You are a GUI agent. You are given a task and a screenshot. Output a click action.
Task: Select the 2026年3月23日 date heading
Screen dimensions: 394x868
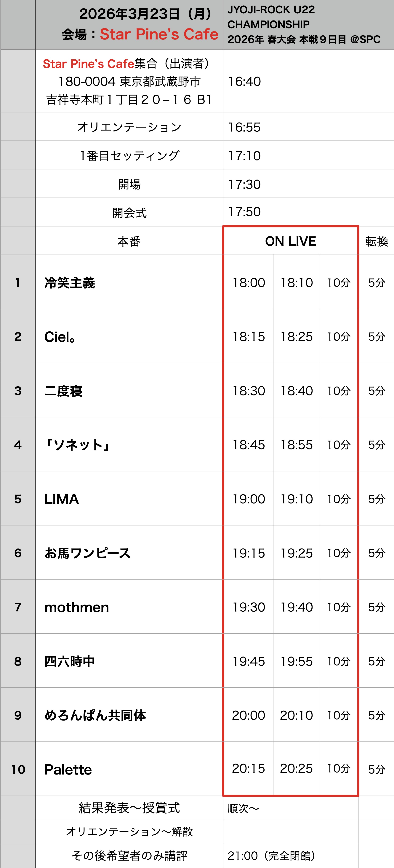point(145,14)
